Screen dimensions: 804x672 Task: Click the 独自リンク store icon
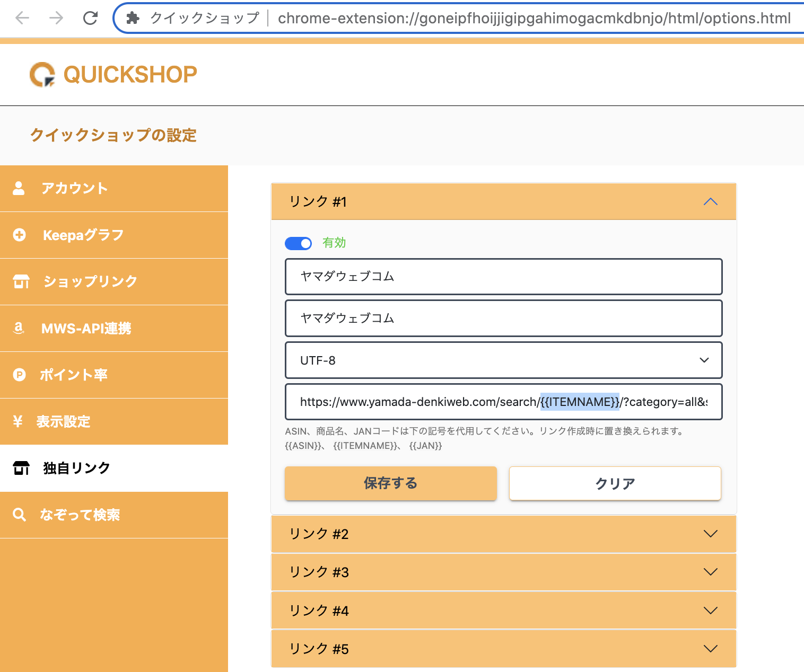(21, 468)
